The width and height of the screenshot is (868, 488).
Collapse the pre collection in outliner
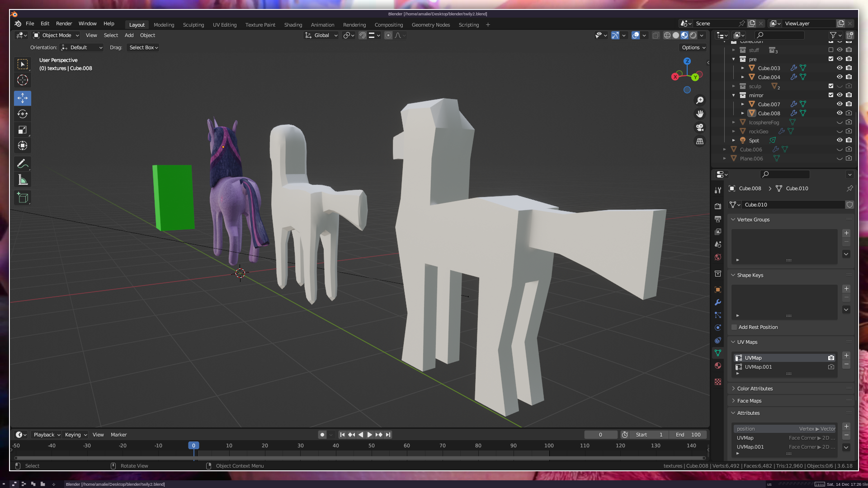(x=733, y=59)
